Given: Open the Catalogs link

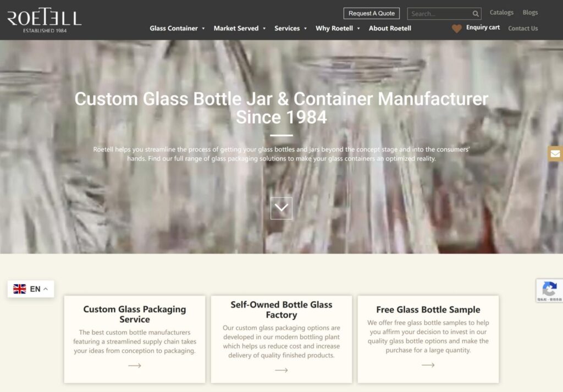Looking at the screenshot, I should coord(501,13).
